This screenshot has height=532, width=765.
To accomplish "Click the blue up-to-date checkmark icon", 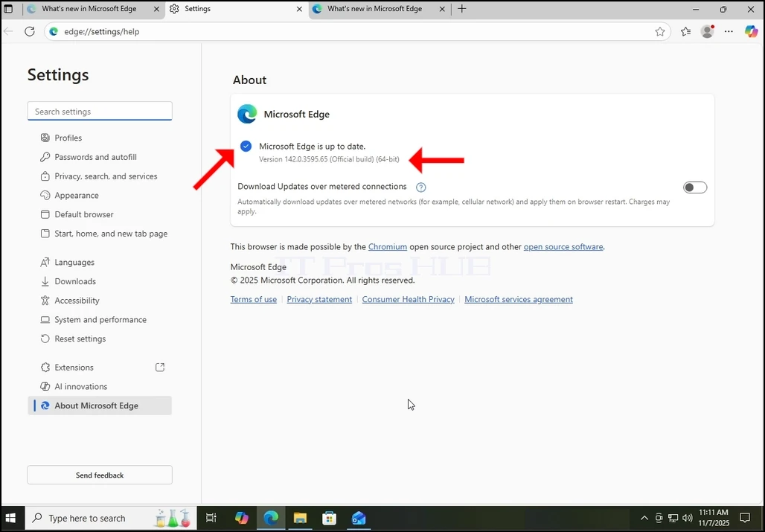I will [246, 146].
